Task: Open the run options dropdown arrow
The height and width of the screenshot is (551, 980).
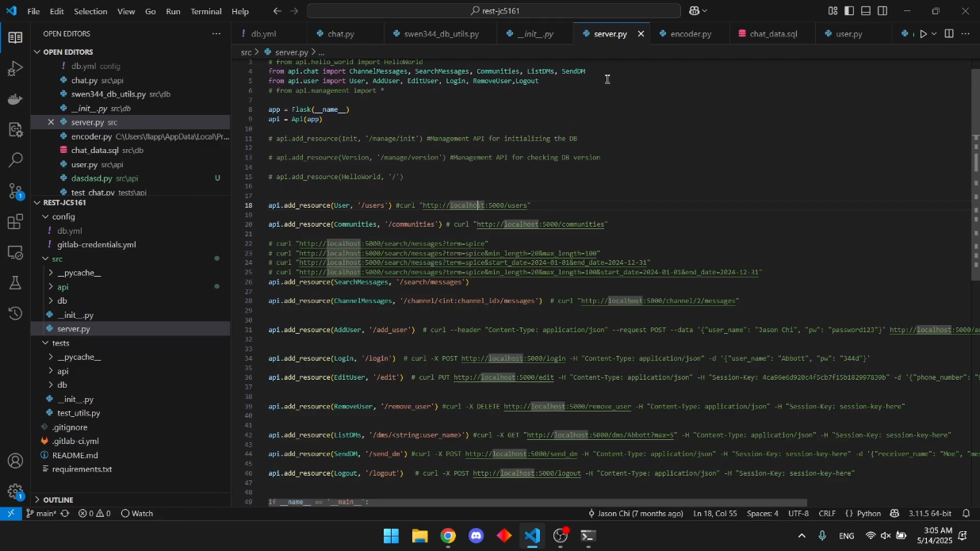Action: tap(934, 34)
